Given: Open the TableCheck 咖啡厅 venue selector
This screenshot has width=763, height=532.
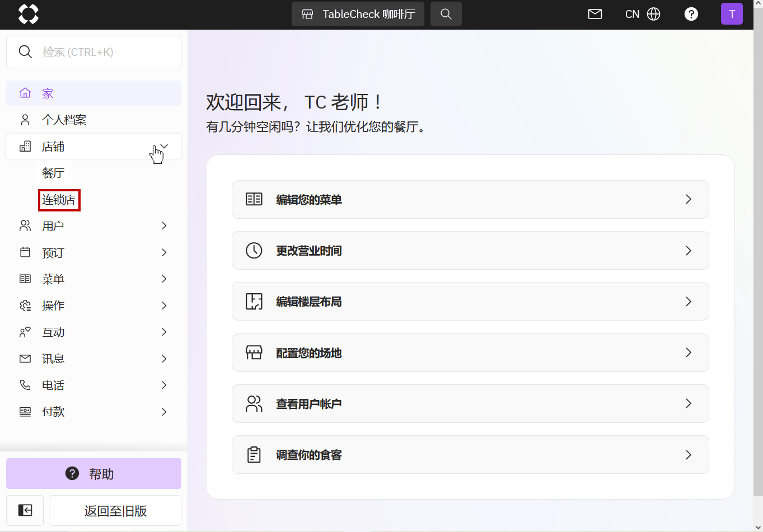Looking at the screenshot, I should click(358, 14).
